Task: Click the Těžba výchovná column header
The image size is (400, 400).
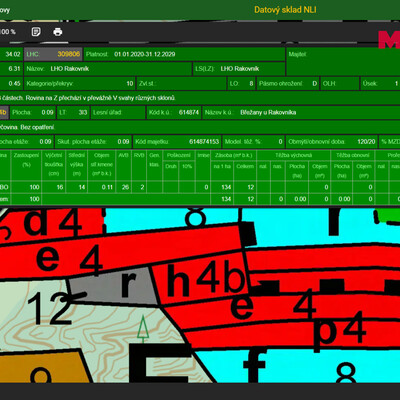Action: tap(294, 155)
